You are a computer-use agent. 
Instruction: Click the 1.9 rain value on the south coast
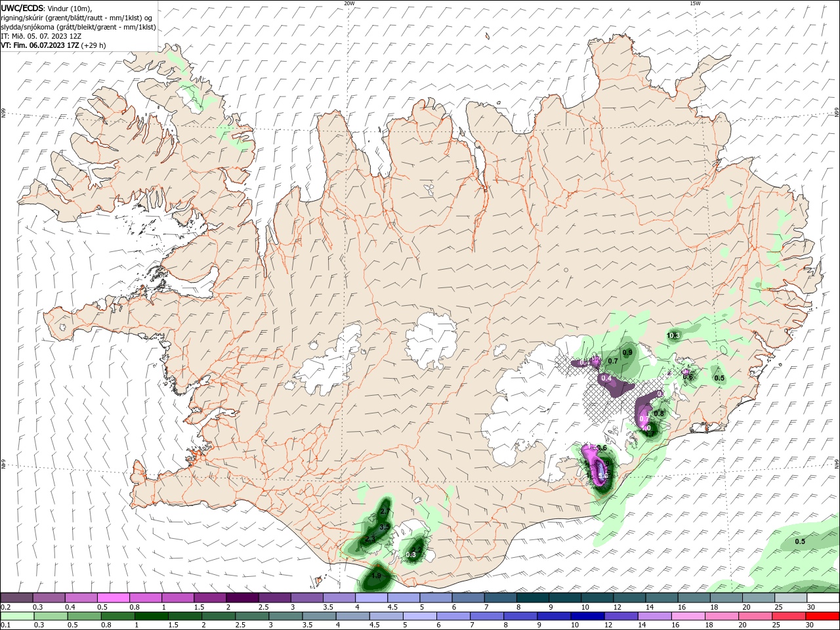376,576
